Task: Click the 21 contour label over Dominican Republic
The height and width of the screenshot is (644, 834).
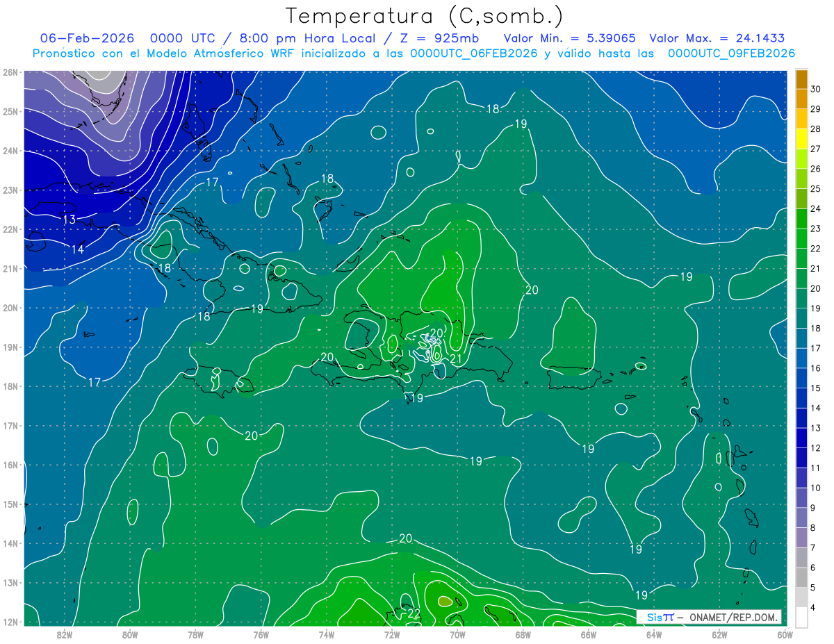Action: click(x=456, y=359)
